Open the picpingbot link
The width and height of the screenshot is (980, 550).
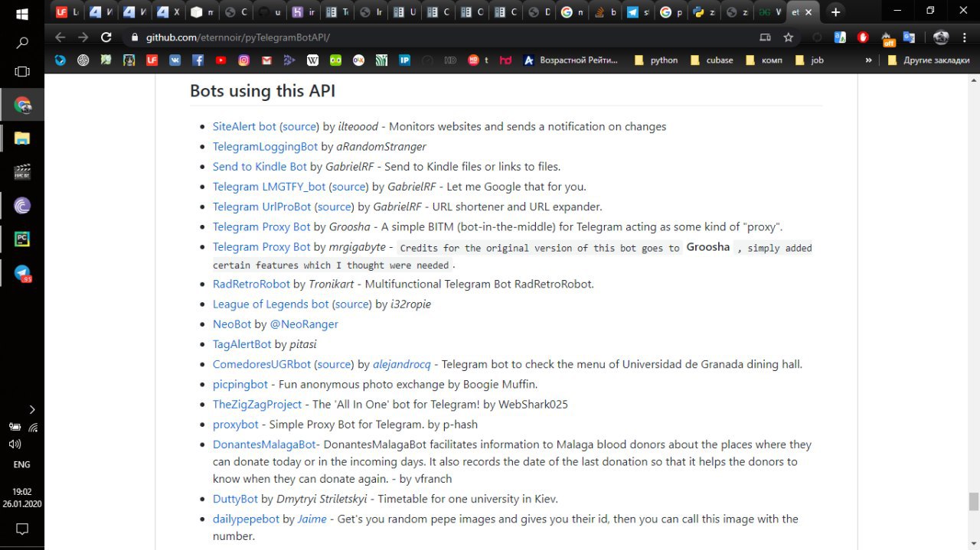tap(240, 384)
